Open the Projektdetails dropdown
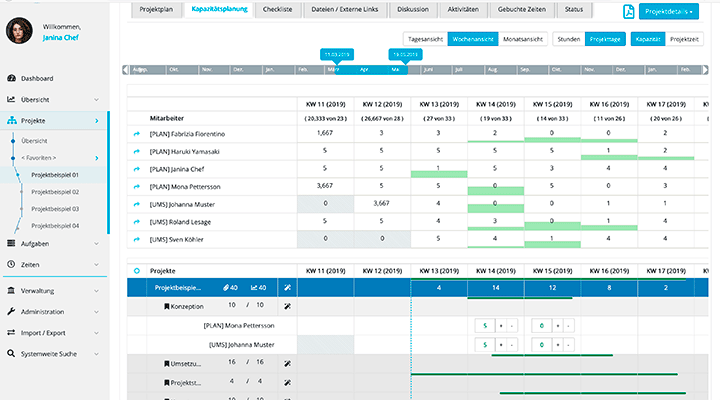Viewport: 720px width, 400px height. (x=669, y=11)
